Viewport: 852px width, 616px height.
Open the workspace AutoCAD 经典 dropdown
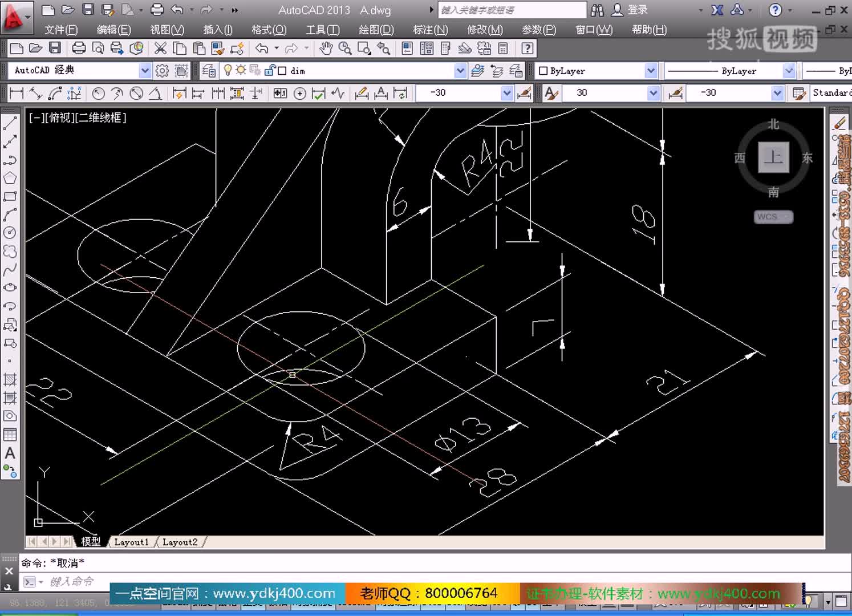click(145, 71)
